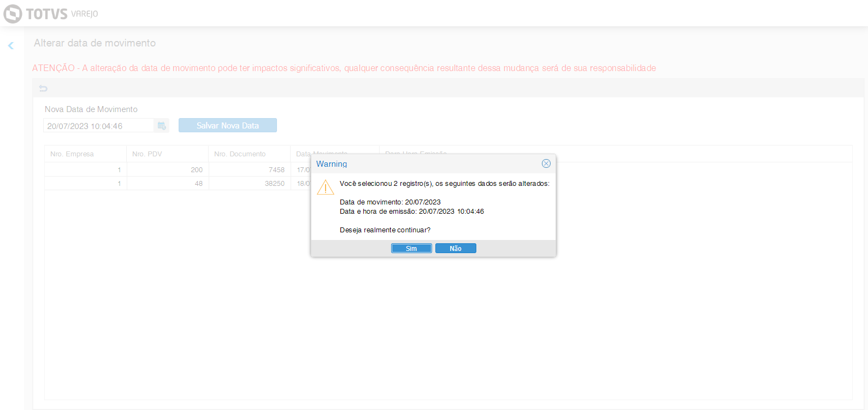The height and width of the screenshot is (410, 868).
Task: Click the Nro. Documento column header
Action: (x=249, y=154)
